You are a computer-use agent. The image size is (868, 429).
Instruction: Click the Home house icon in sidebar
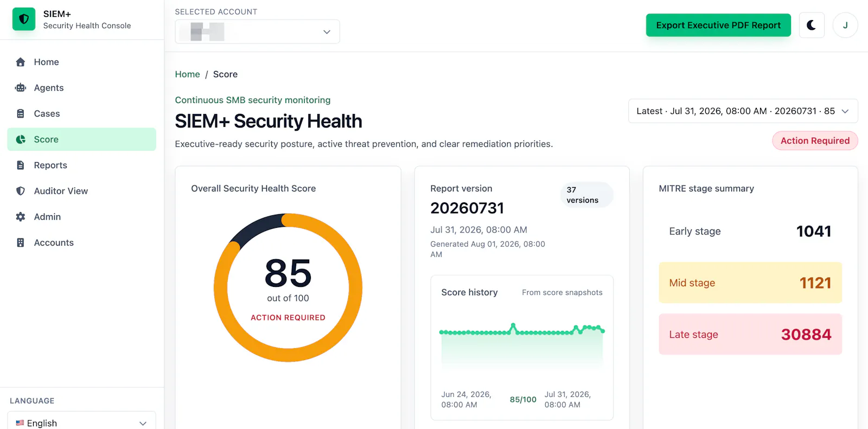pos(21,62)
